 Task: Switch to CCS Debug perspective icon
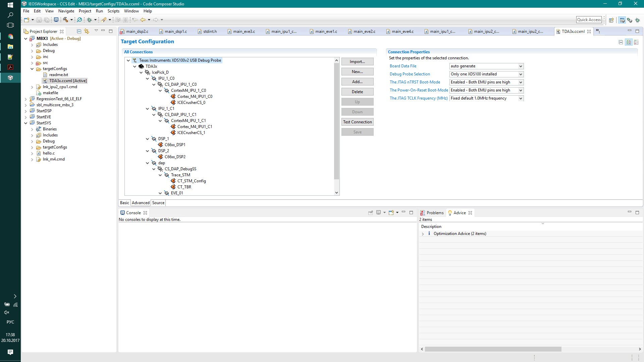630,20
